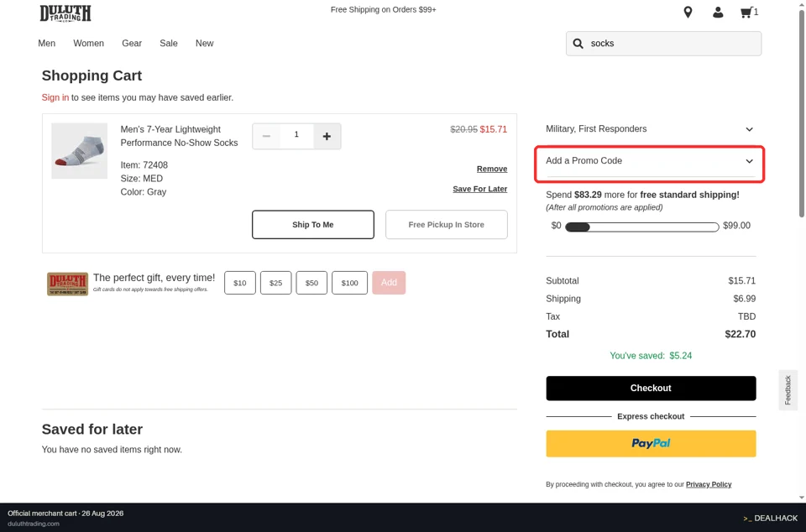
Task: Click the Total amount $22.70
Action: [x=741, y=334]
